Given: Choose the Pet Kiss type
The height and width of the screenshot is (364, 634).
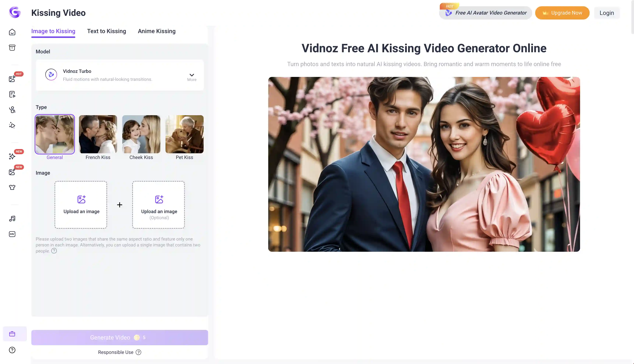Looking at the screenshot, I should click(184, 134).
